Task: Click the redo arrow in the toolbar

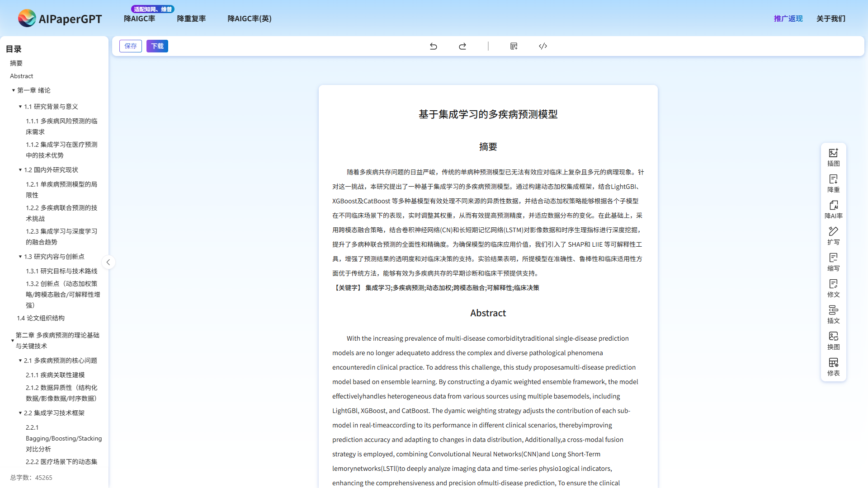Action: pyautogui.click(x=462, y=46)
